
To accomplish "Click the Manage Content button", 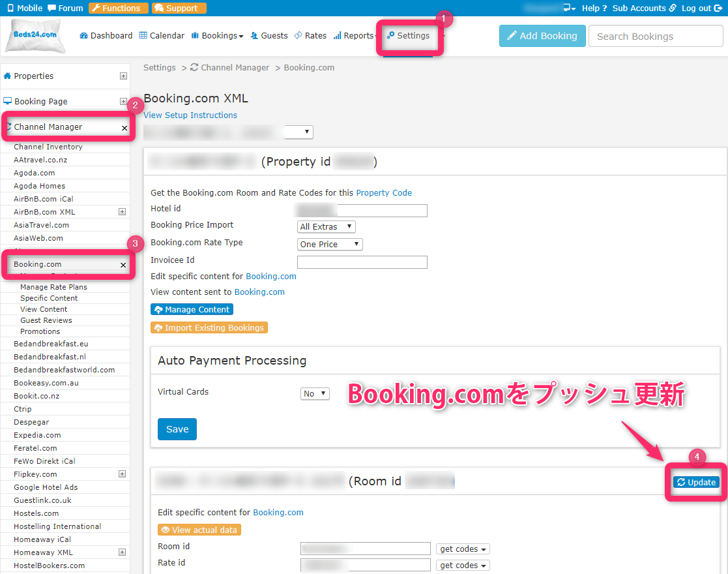I will (x=192, y=309).
